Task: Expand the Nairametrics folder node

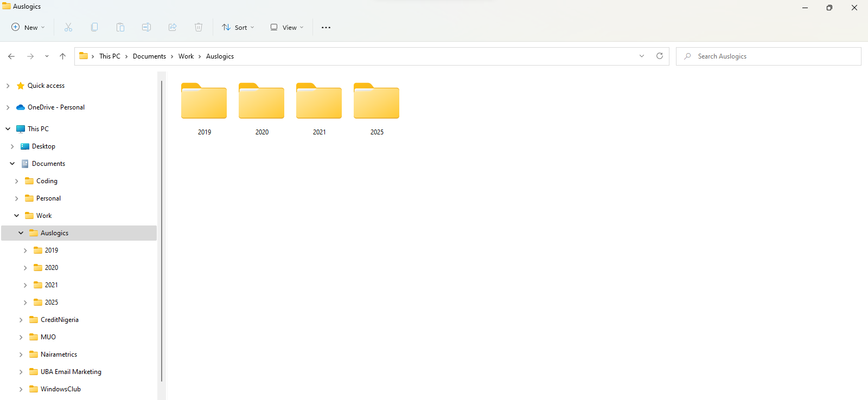Action: tap(21, 354)
